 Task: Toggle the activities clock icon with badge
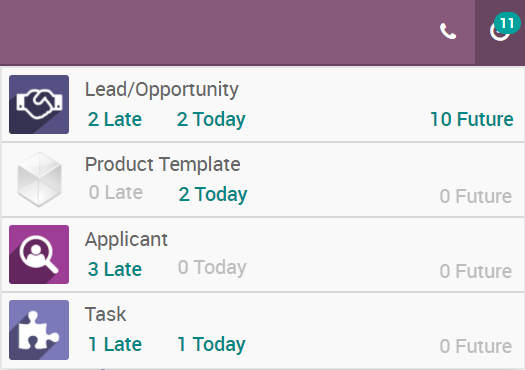[500, 32]
